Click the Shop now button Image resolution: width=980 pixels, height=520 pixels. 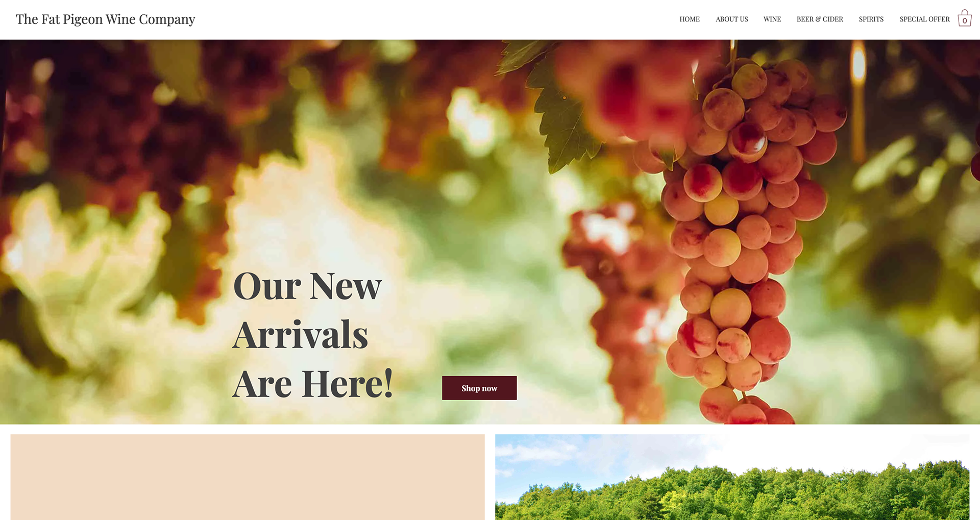point(479,388)
